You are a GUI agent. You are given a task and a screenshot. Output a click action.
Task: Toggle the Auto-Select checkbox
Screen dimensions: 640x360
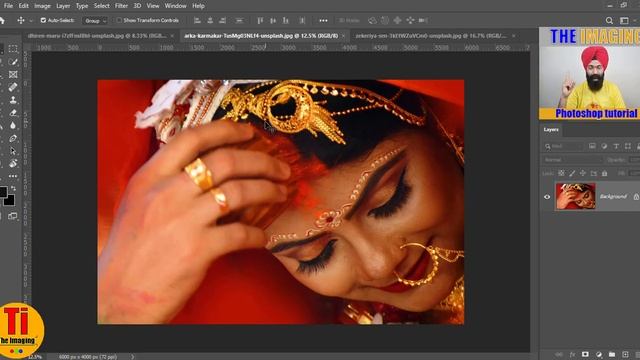[43, 20]
